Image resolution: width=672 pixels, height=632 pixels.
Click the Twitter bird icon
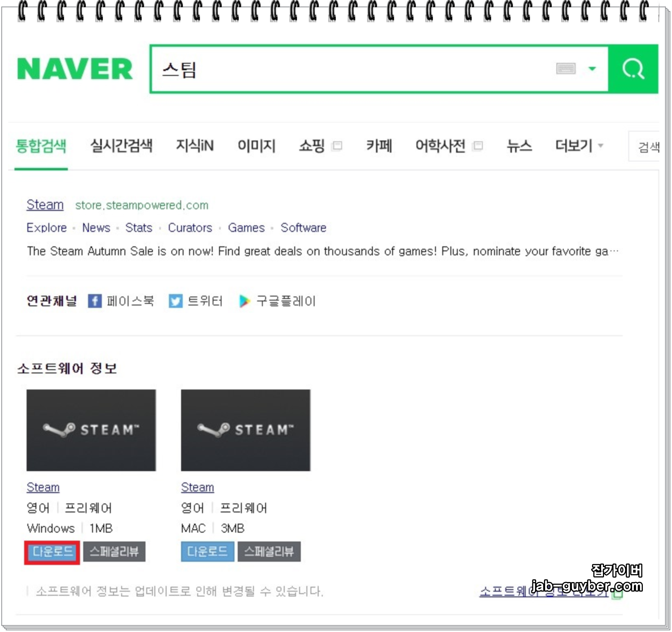coord(175,301)
